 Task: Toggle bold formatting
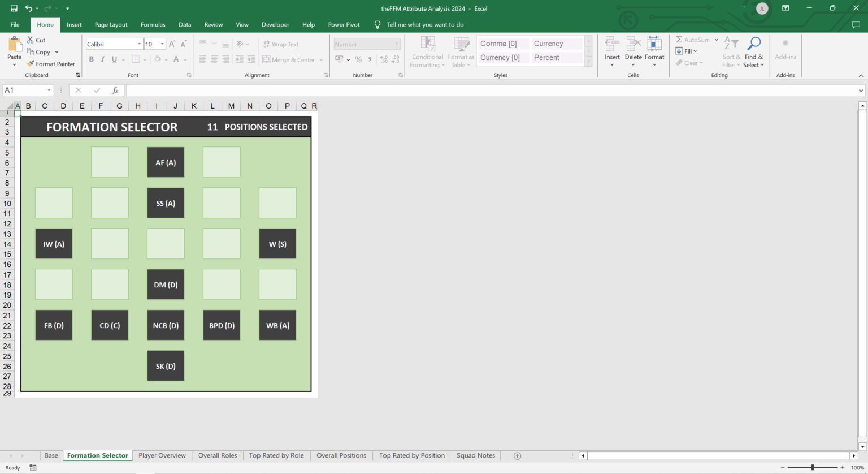point(90,59)
